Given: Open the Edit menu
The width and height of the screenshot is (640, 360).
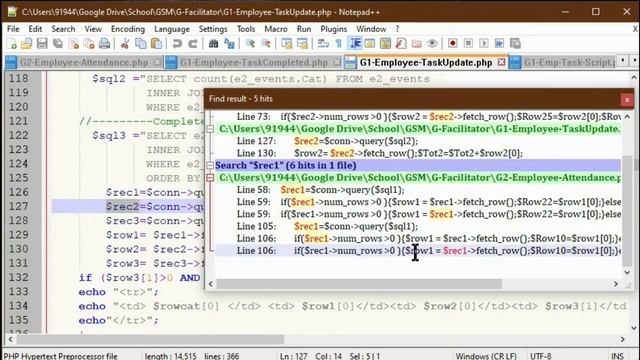Looking at the screenshot, I should click(35, 29).
